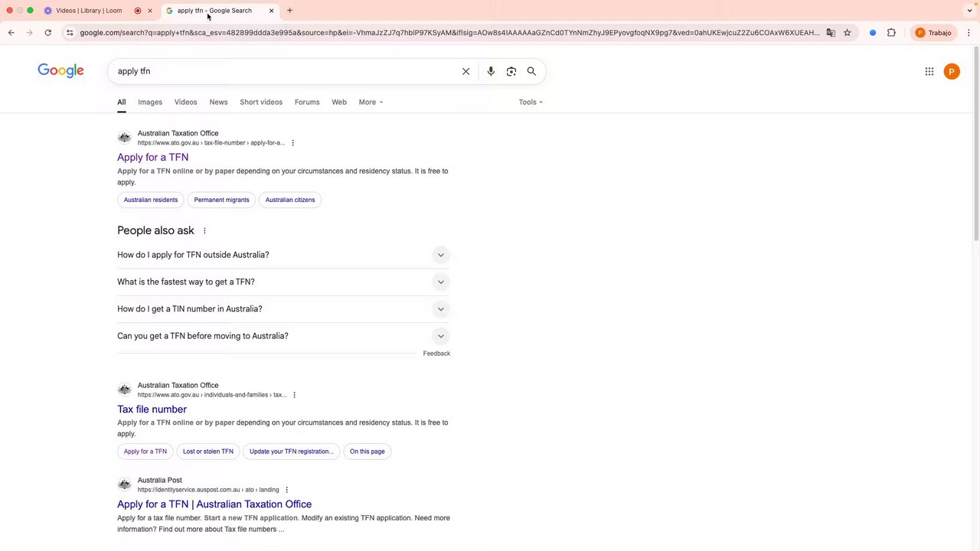
Task: Open 'Apply for a TFN | Australian Taxation Office' link
Action: coord(214,504)
